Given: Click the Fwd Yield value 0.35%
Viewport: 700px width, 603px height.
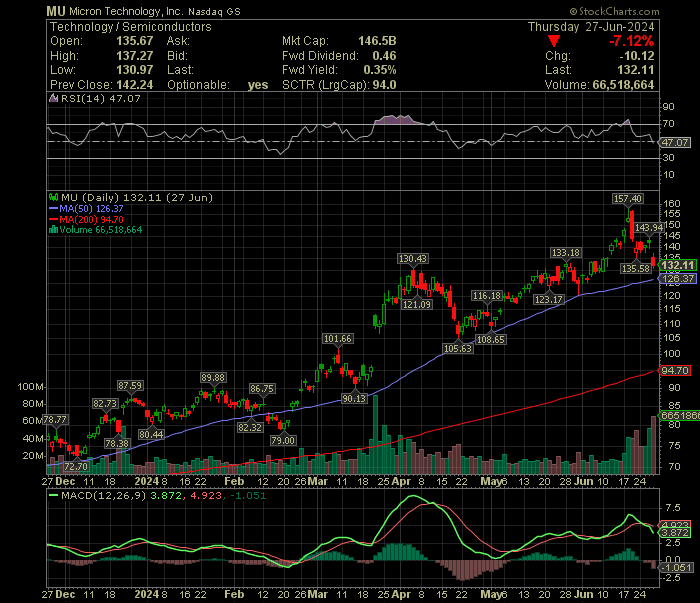Looking at the screenshot, I should pos(379,70).
